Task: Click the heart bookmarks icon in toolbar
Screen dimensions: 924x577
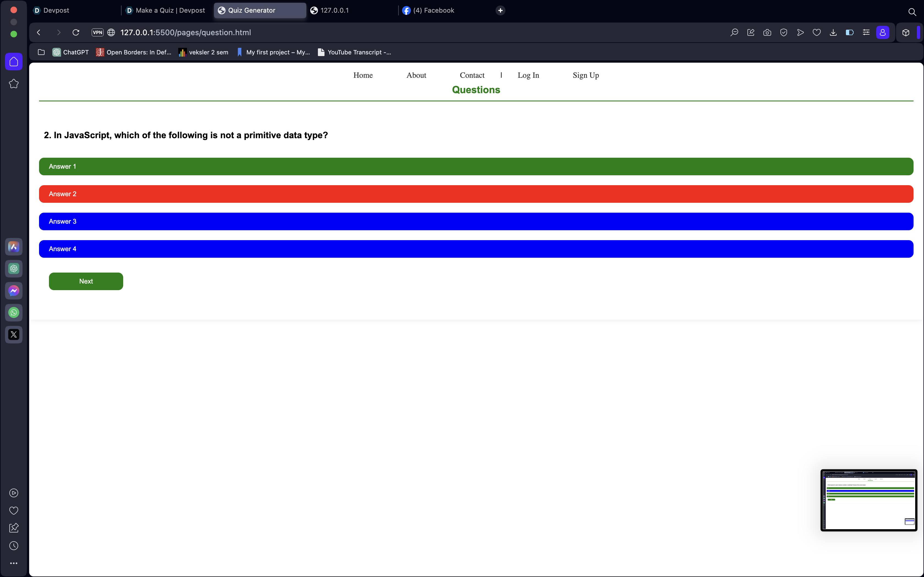Action: click(817, 32)
